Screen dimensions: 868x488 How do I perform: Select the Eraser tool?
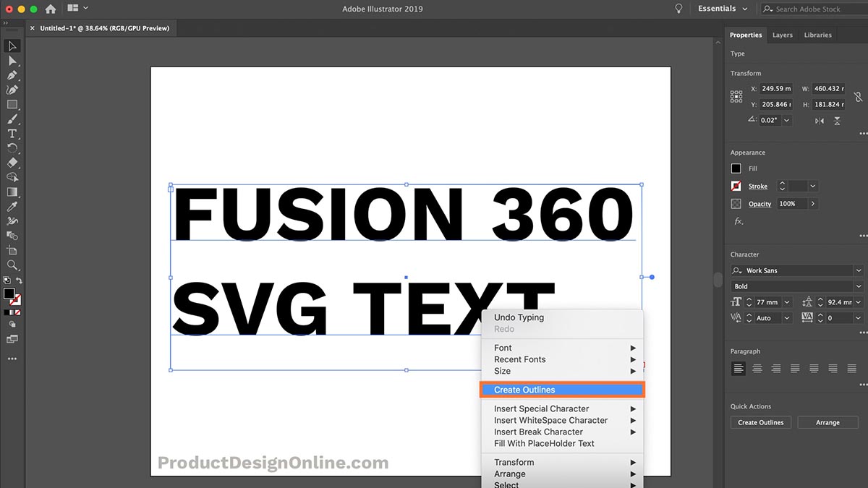coord(12,163)
